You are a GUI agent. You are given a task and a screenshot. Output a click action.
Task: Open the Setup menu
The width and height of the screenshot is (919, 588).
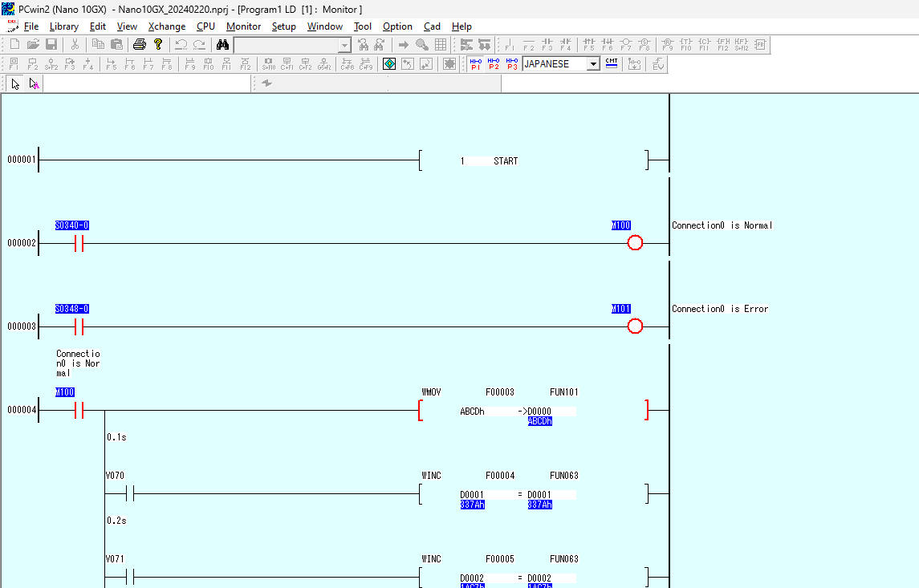coord(283,26)
